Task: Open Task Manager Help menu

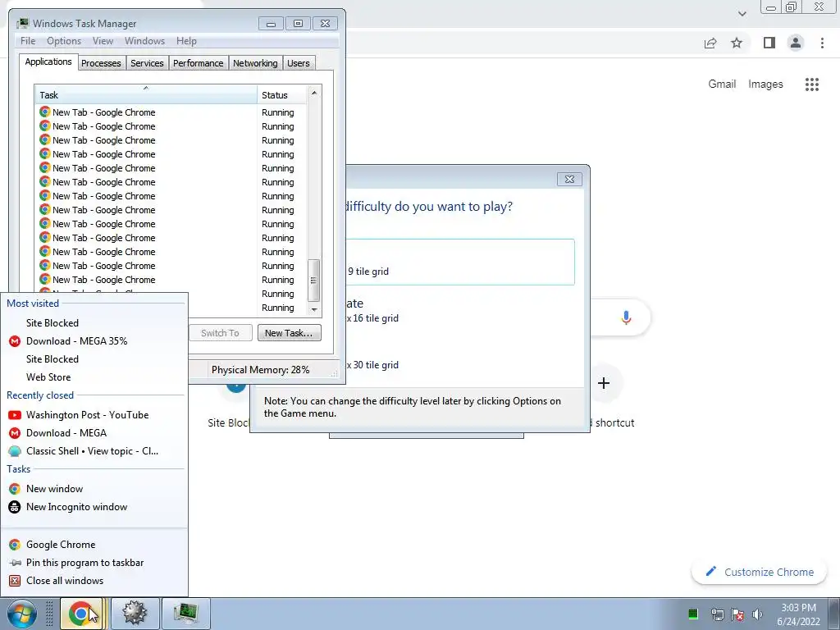Action: point(186,41)
